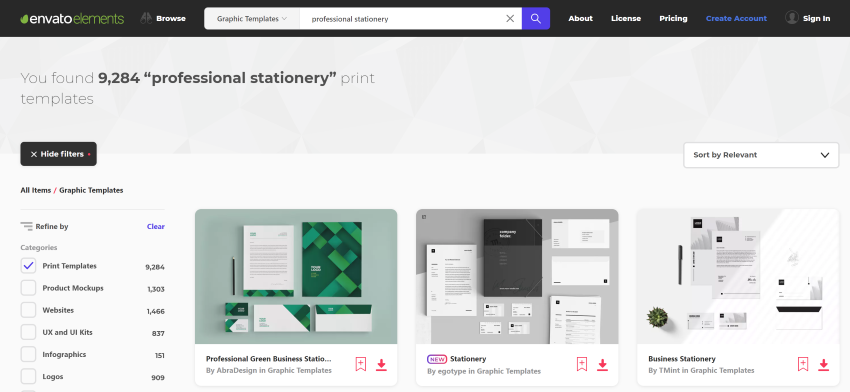The height and width of the screenshot is (392, 850).
Task: Open the License page
Action: (626, 18)
